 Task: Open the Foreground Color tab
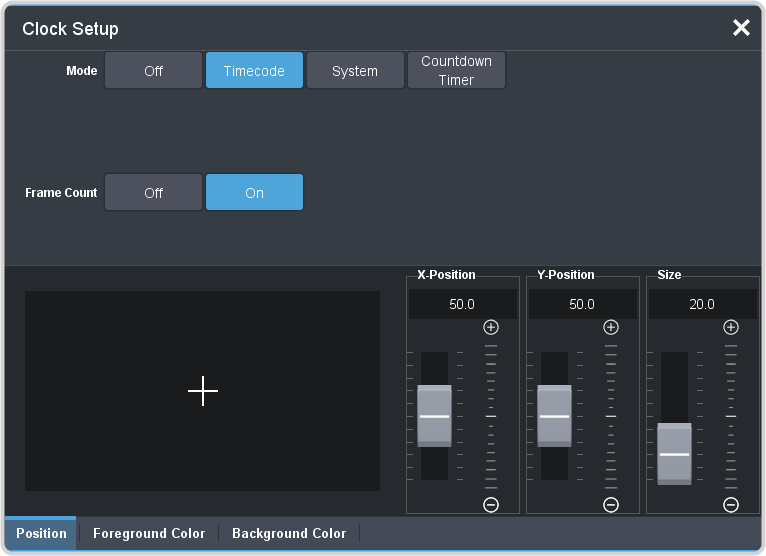point(149,533)
